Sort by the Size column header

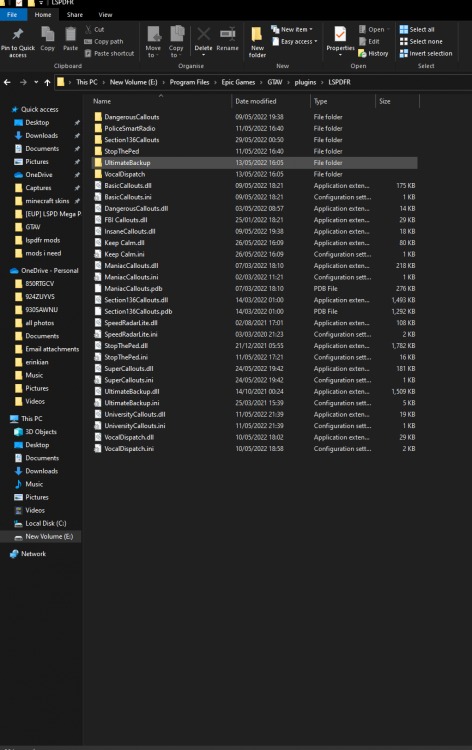[384, 101]
